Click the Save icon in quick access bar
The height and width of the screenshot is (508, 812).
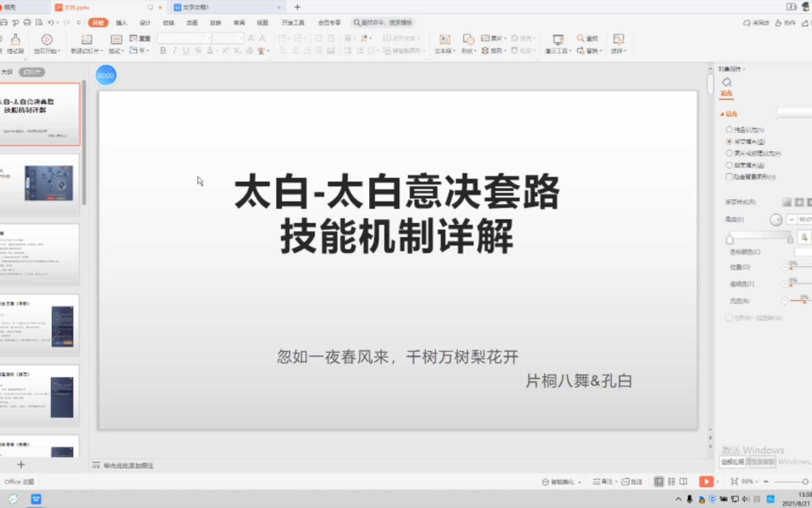pyautogui.click(x=4, y=22)
